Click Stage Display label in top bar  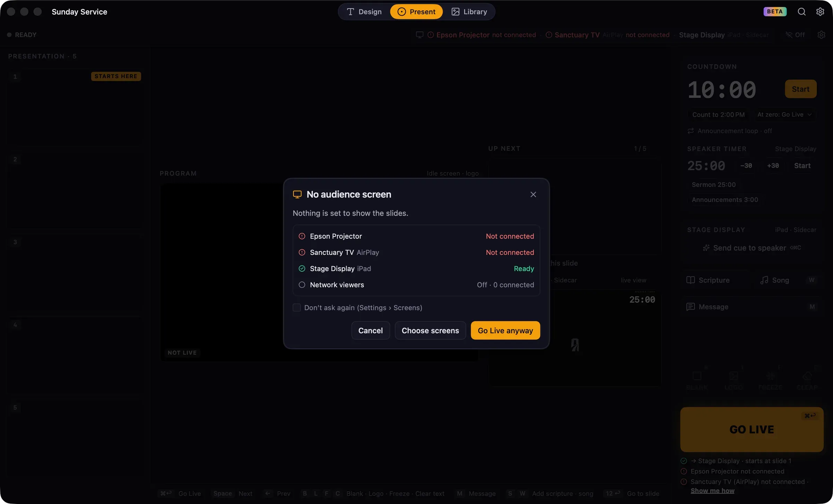(x=701, y=35)
